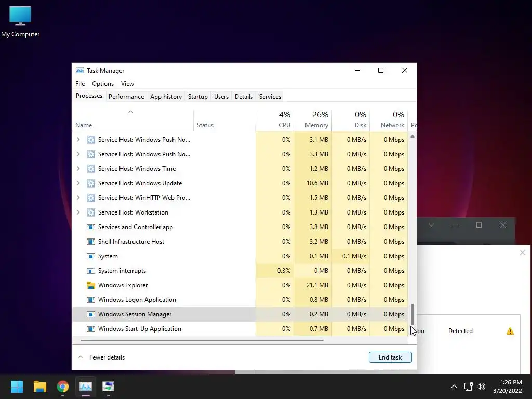The width and height of the screenshot is (532, 399).
Task: Click the Task Manager title bar icon
Action: (x=79, y=70)
